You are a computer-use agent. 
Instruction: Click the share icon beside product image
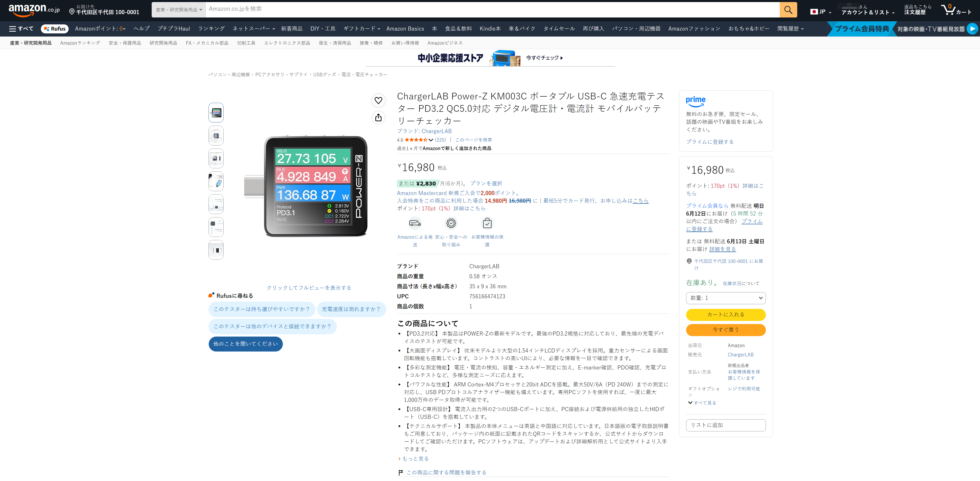[x=378, y=117]
